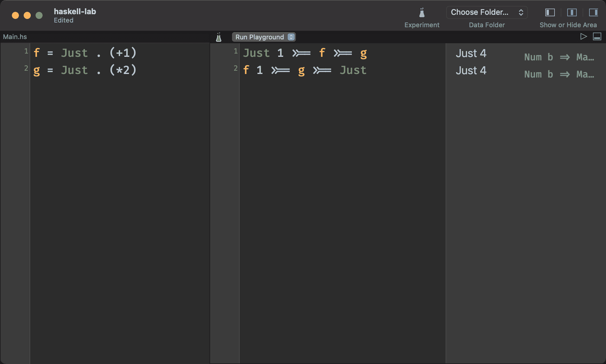
Task: Click the Experiment flask icon in toolbar
Action: click(x=422, y=12)
